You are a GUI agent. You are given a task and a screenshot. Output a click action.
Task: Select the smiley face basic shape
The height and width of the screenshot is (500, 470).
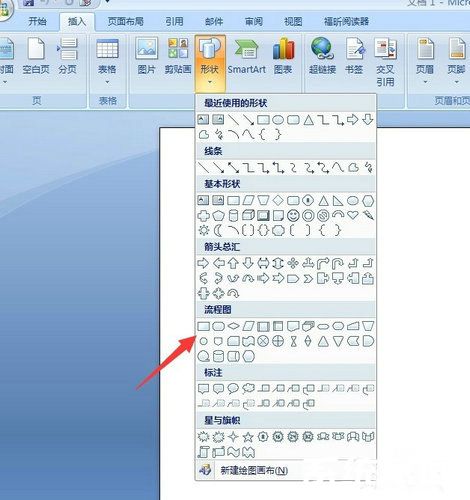coord(293,215)
